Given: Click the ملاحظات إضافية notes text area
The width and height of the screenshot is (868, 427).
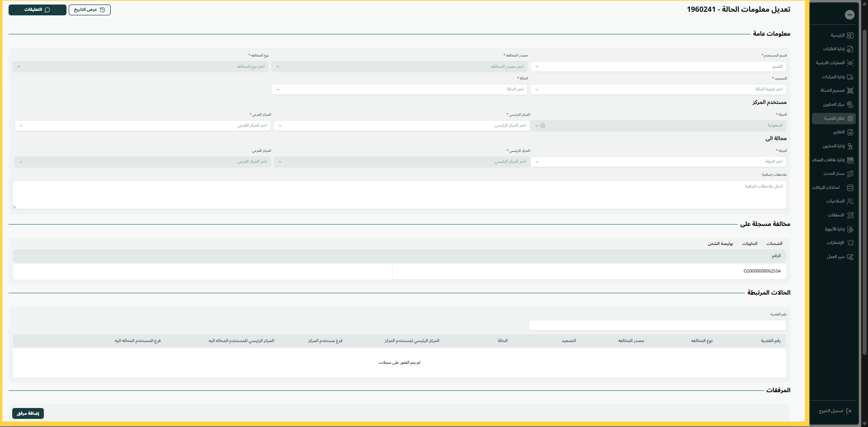Looking at the screenshot, I should [399, 195].
